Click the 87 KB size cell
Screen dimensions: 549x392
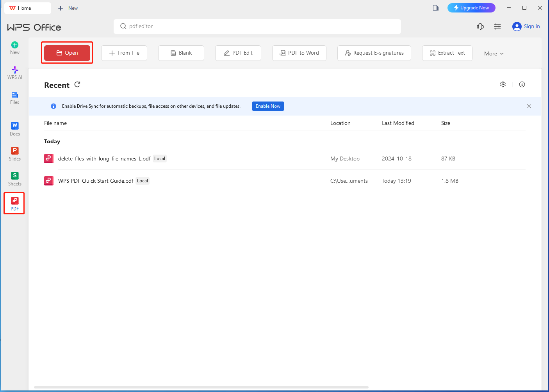448,159
